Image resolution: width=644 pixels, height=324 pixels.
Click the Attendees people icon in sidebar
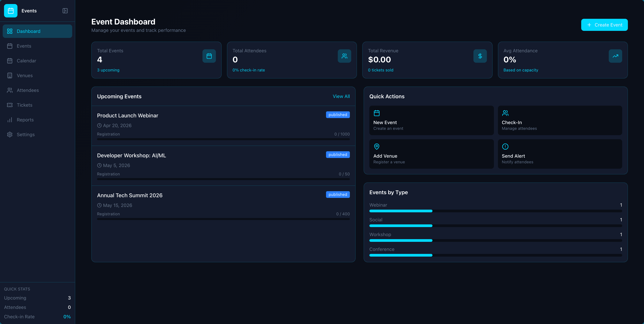pyautogui.click(x=10, y=90)
